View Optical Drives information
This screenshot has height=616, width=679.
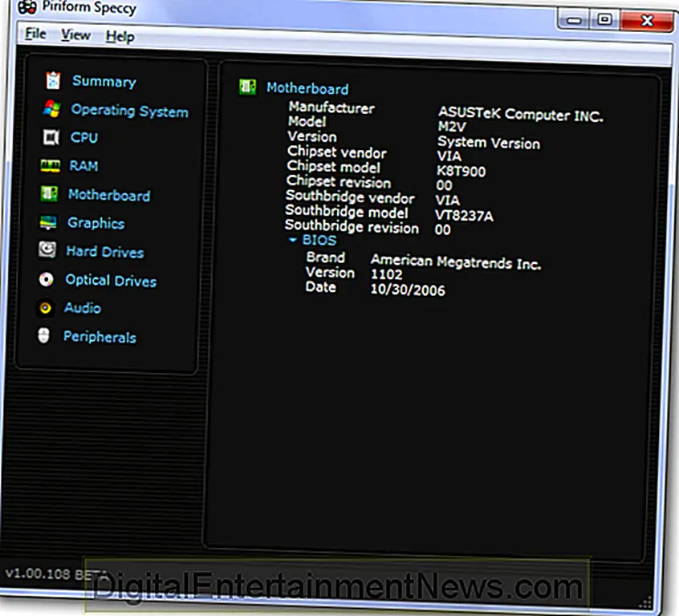(x=111, y=281)
